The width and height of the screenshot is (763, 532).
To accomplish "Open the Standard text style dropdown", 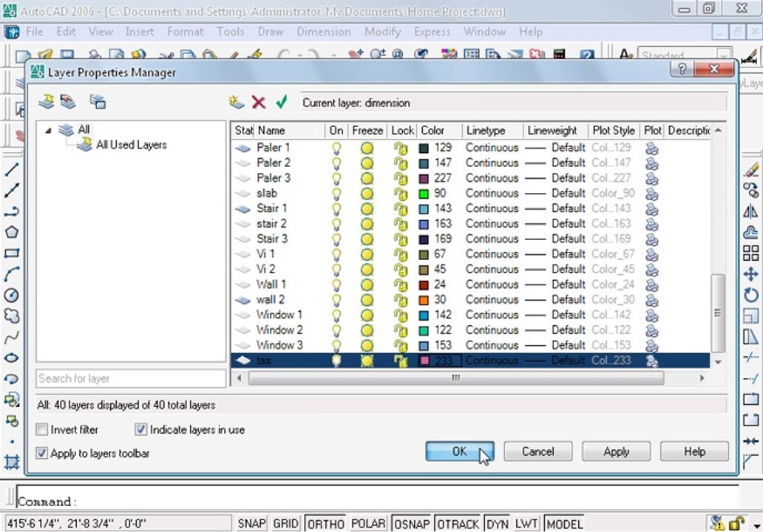I will click(x=724, y=55).
